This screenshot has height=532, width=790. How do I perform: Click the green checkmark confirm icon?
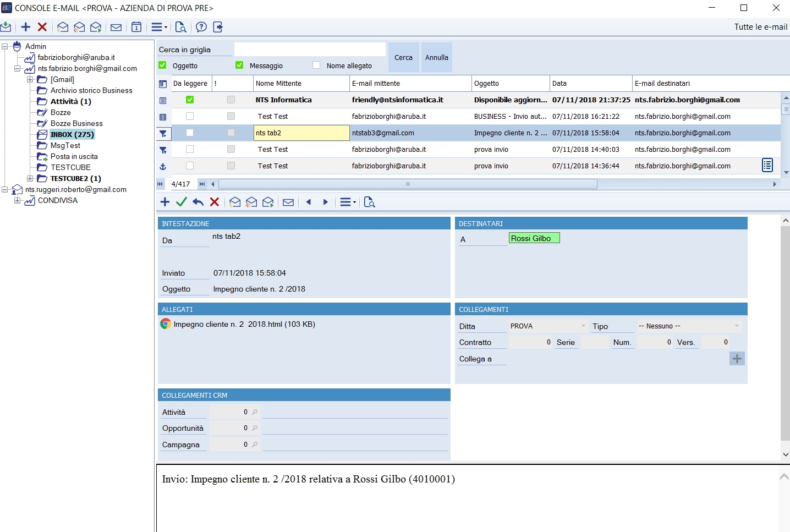(181, 202)
